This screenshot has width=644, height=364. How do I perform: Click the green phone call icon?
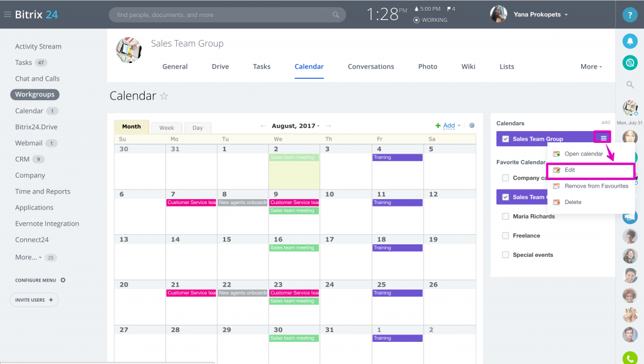coord(630,358)
